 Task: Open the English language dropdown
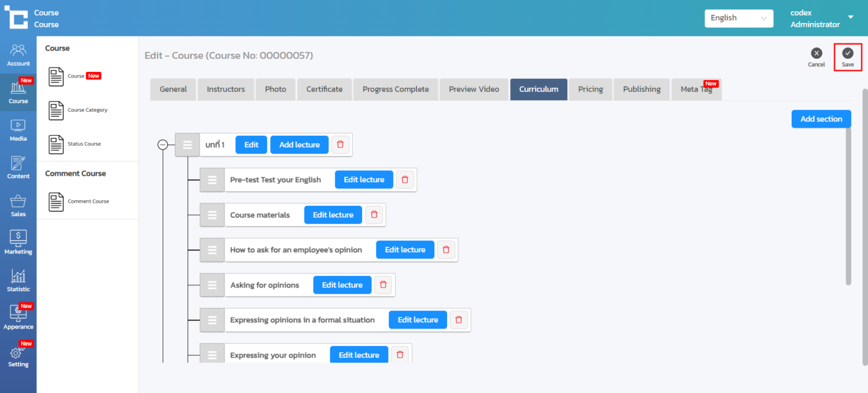[x=738, y=18]
